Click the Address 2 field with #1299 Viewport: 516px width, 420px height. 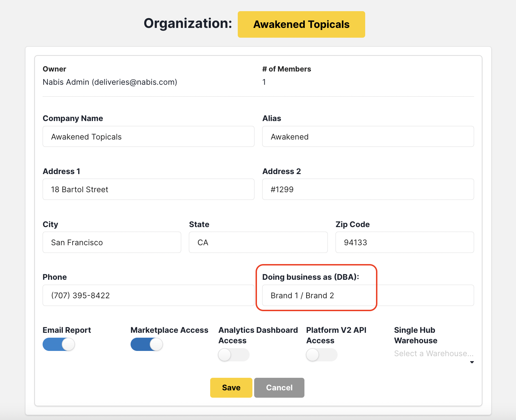(368, 189)
